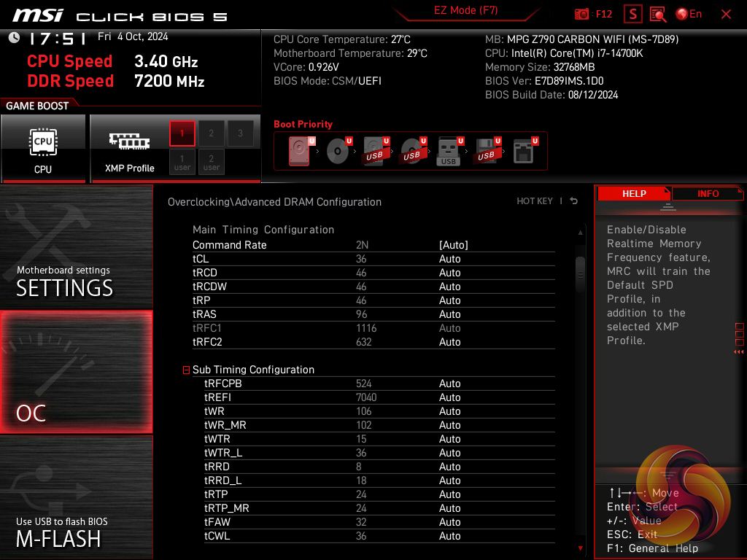
Task: Open the BIOS search magnifier icon
Action: pos(658,15)
